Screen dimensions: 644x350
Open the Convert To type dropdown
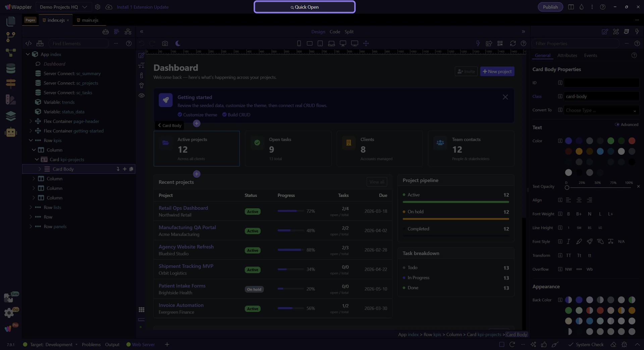click(601, 110)
